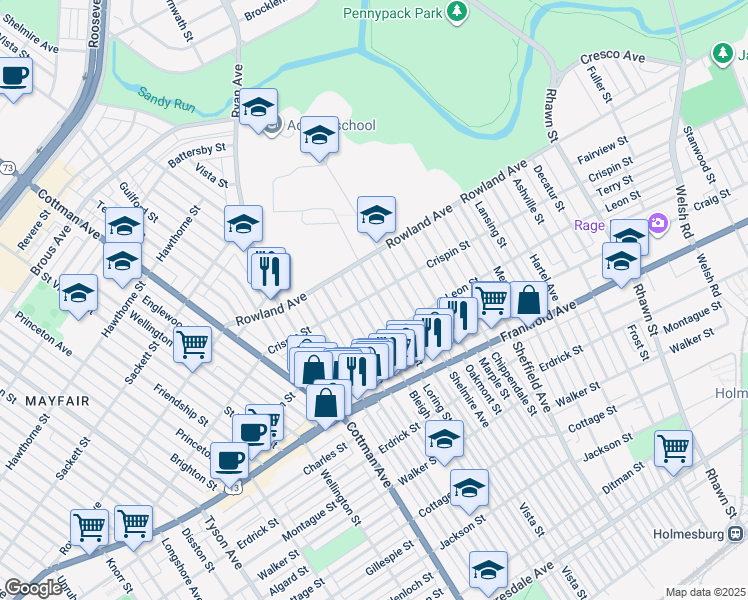This screenshot has width=748, height=600.
Task: Select the grocery cart marker near Leon St on Frankford
Action: 491,301
